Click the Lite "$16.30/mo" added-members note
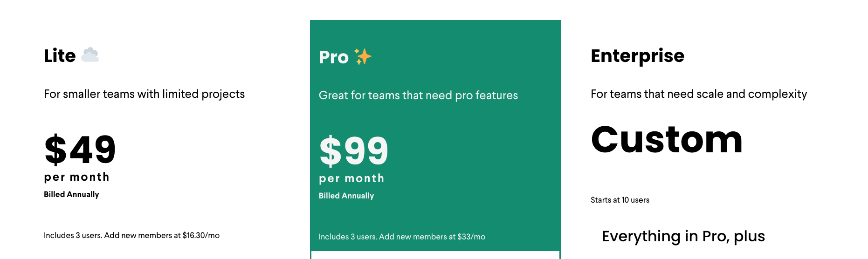The image size is (868, 259). pos(201,235)
